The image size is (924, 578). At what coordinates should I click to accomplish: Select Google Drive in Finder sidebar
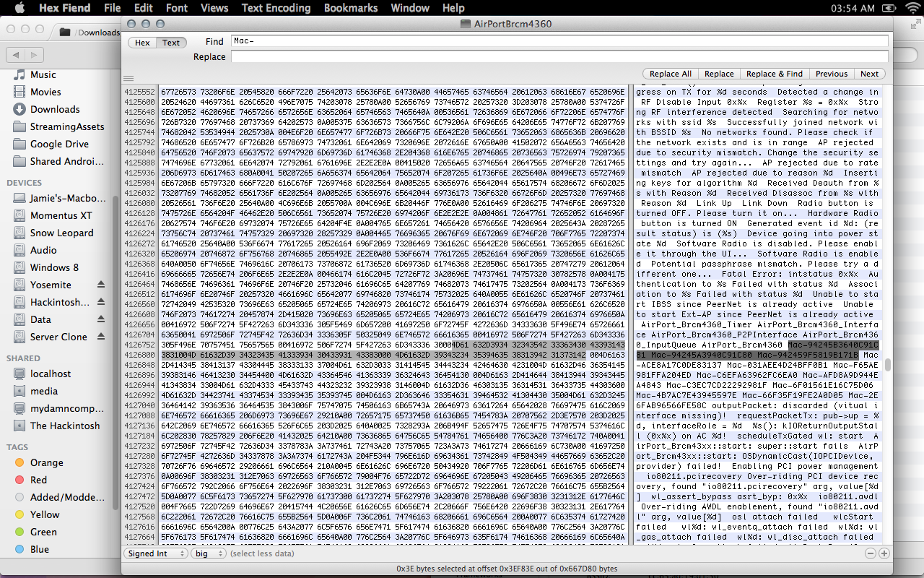(x=59, y=144)
